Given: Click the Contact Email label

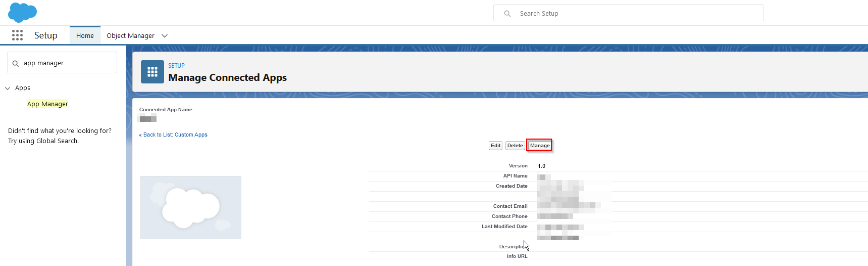Looking at the screenshot, I should (510, 206).
